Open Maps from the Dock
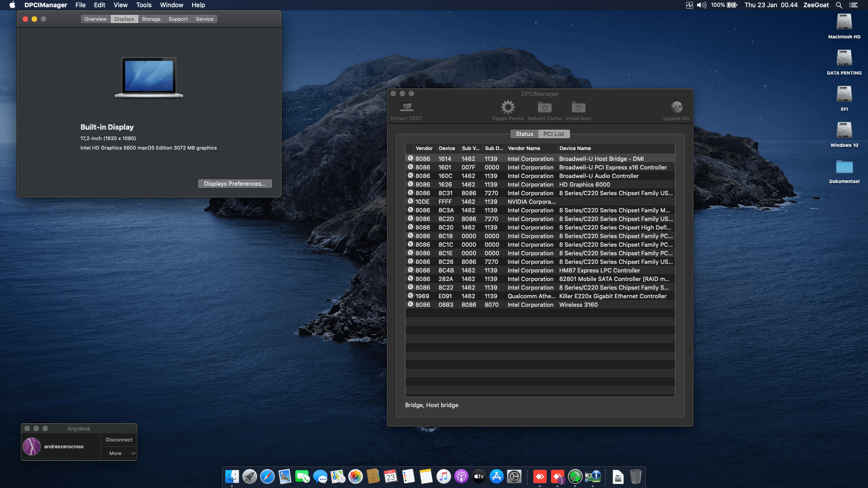868x488 pixels. [x=338, y=476]
